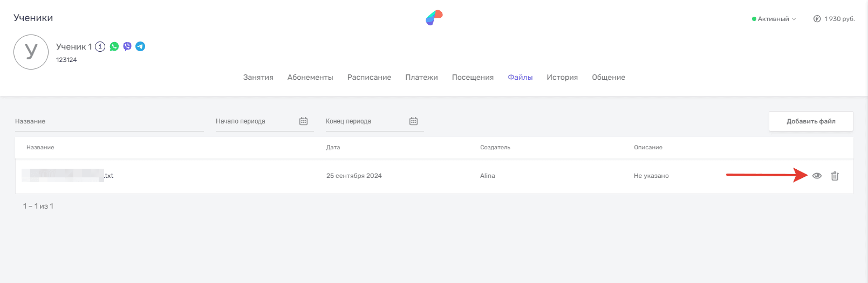
Task: Click the student info icon next to Ученик 1
Action: 100,46
